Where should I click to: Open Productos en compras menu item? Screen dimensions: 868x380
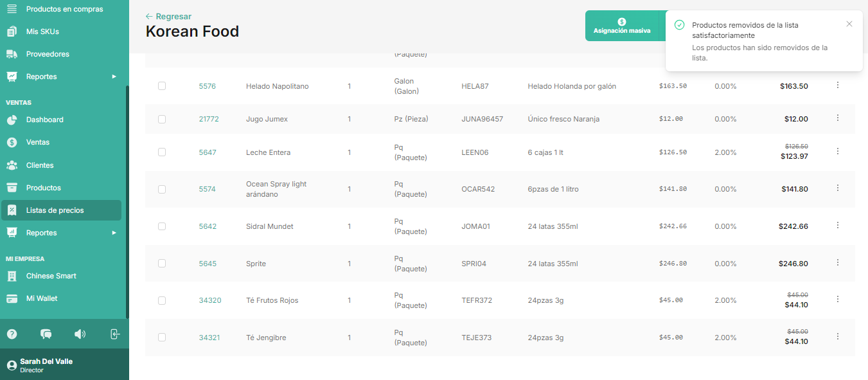pos(64,9)
